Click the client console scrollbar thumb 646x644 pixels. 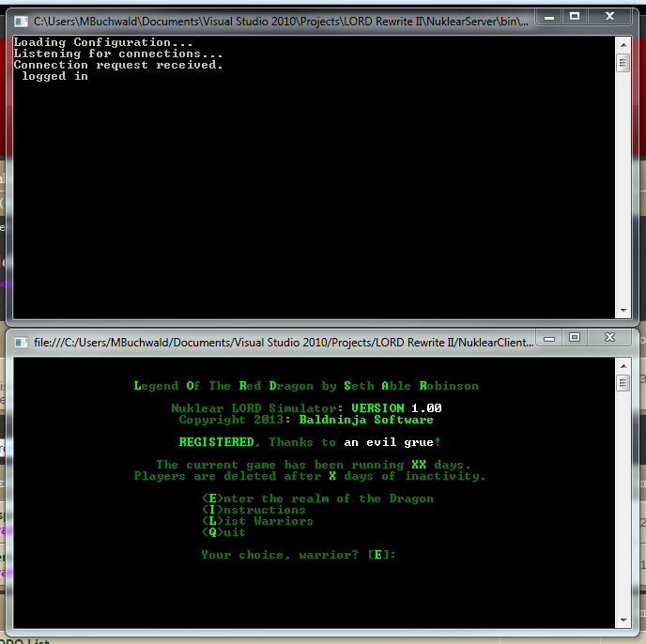(x=623, y=383)
